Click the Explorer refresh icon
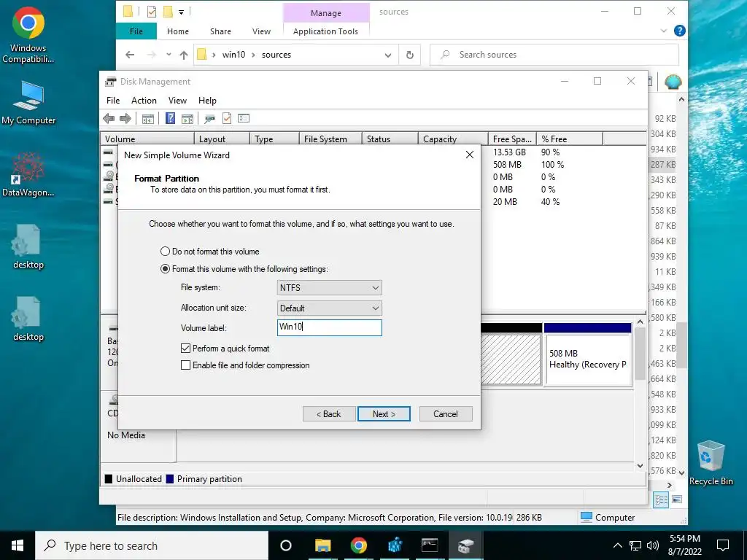Viewport: 747px width, 560px height. (410, 55)
